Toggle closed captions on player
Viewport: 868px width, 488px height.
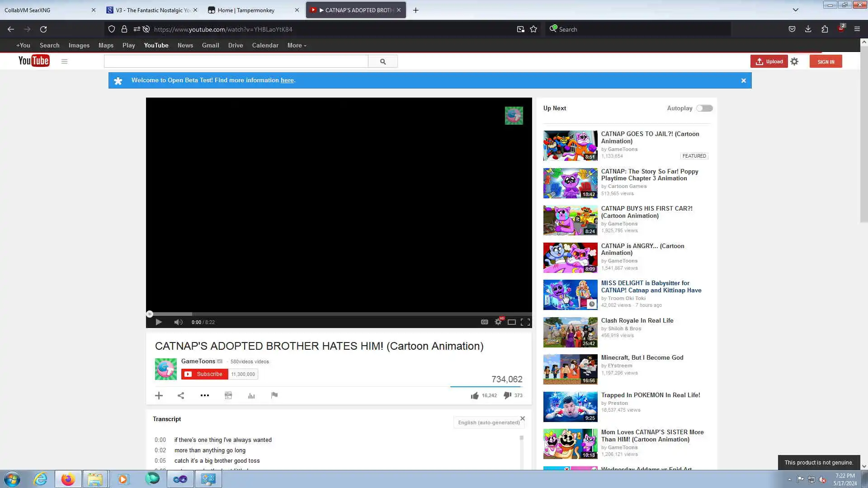click(x=484, y=322)
